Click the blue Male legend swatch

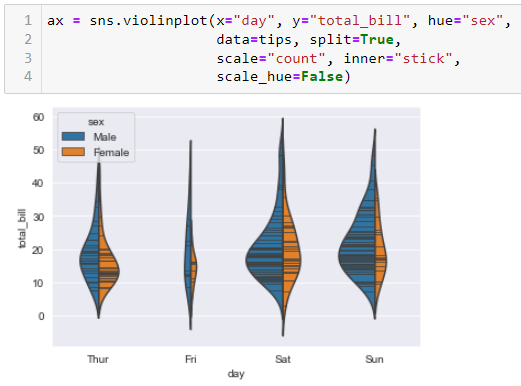[73, 137]
